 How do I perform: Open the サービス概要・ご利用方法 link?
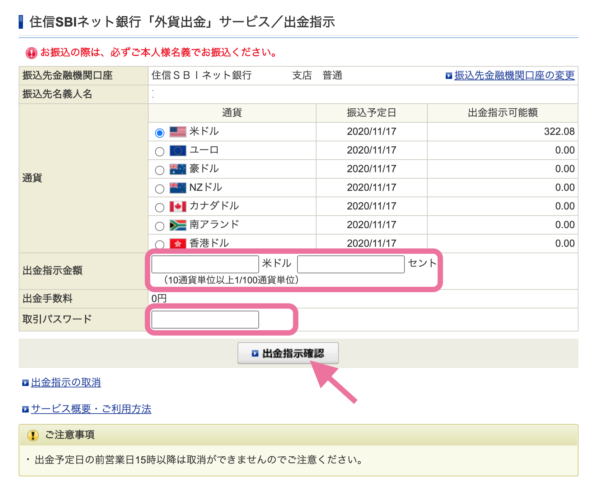point(91,409)
